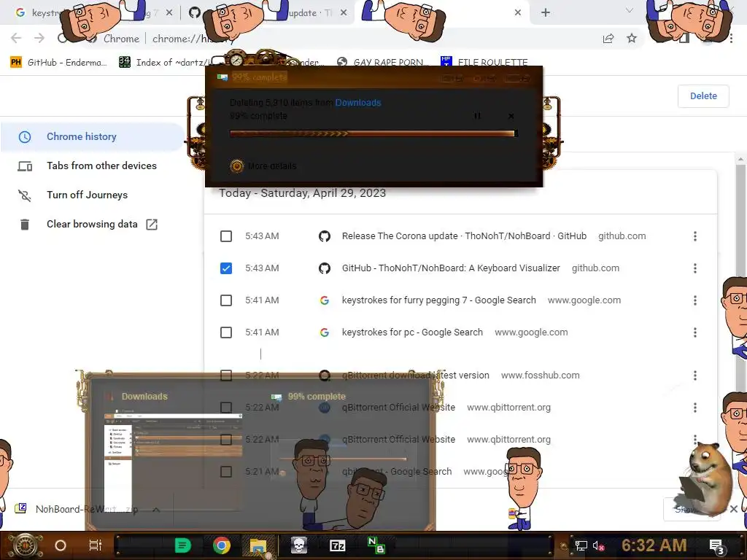This screenshot has width=747, height=560.
Task: Click the Delete button for selected history
Action: click(x=703, y=96)
